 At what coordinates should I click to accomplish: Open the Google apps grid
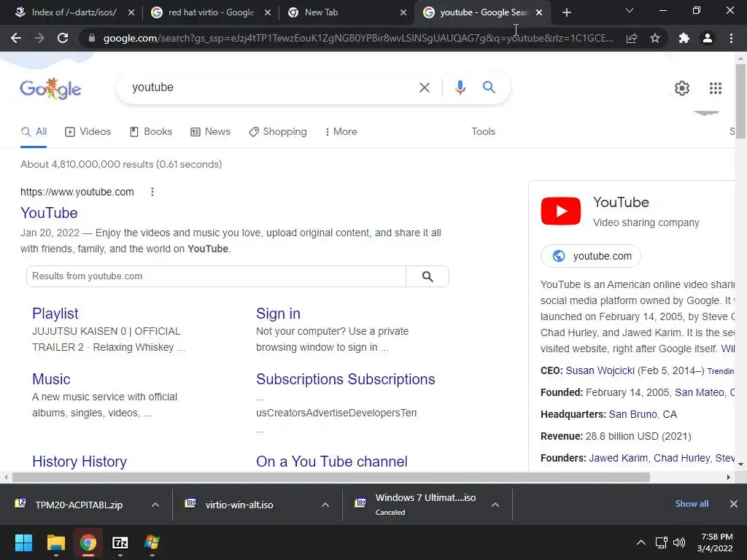click(x=715, y=88)
